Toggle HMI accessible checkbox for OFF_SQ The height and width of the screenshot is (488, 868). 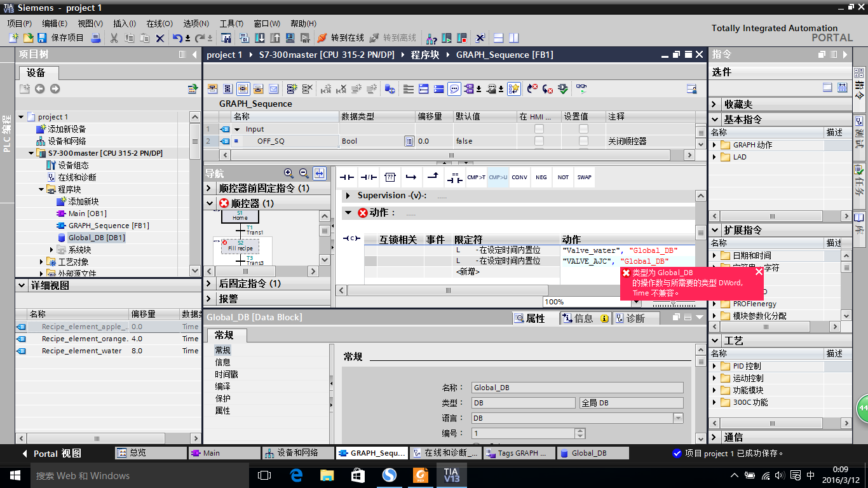coord(539,141)
